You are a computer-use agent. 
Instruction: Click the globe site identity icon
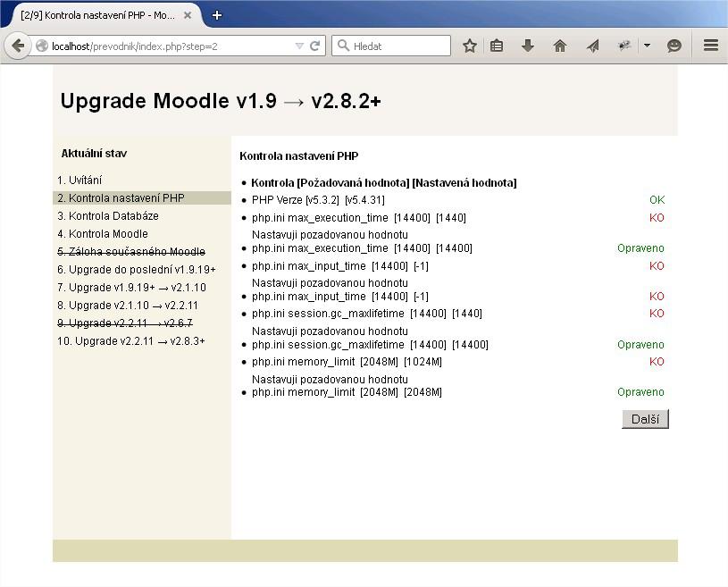click(42, 46)
